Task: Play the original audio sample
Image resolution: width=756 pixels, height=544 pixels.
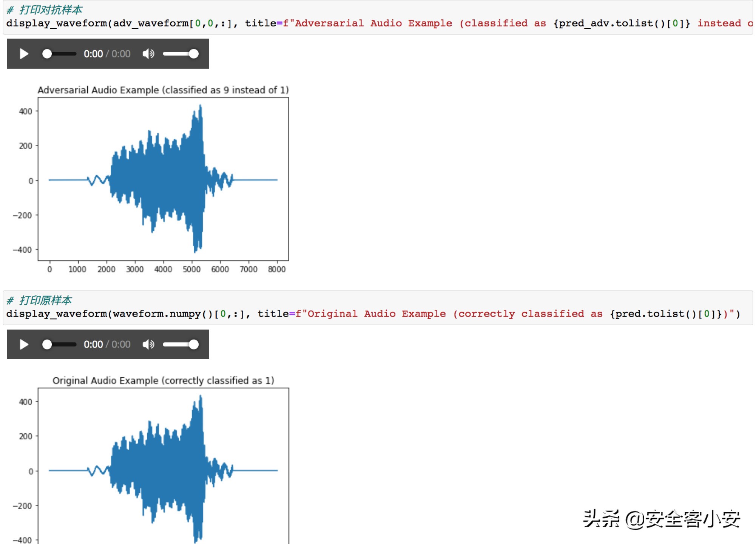Action: tap(24, 345)
